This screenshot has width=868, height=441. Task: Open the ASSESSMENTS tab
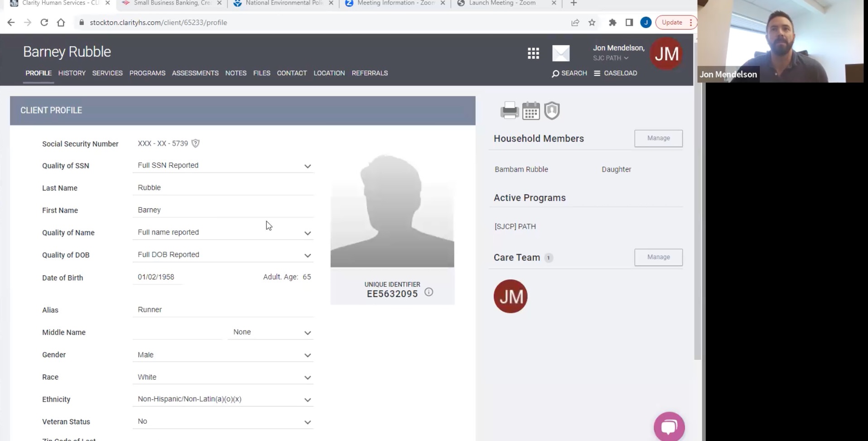tap(195, 73)
